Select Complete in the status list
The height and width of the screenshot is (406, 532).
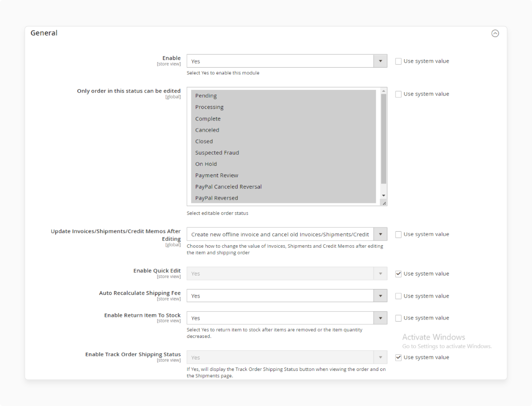[283, 119]
